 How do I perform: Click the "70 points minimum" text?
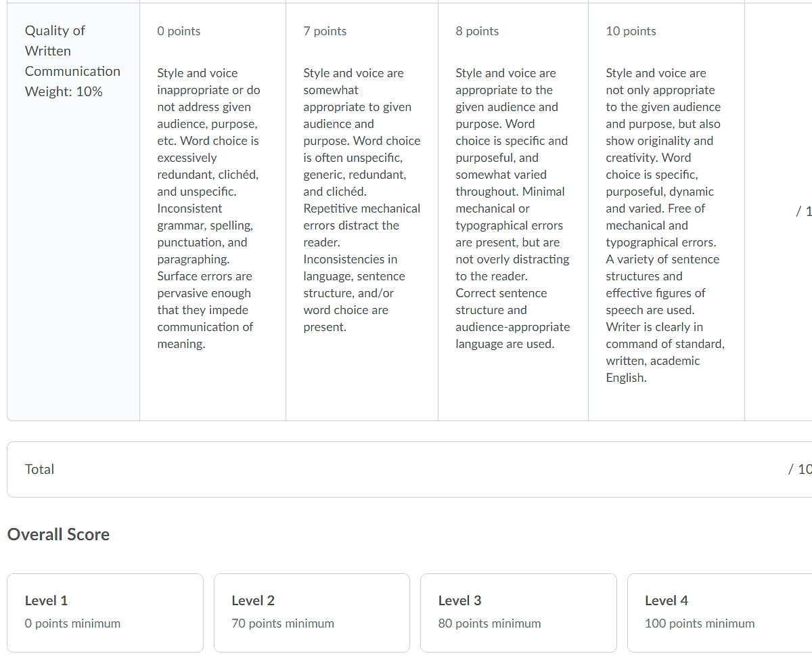click(x=282, y=623)
